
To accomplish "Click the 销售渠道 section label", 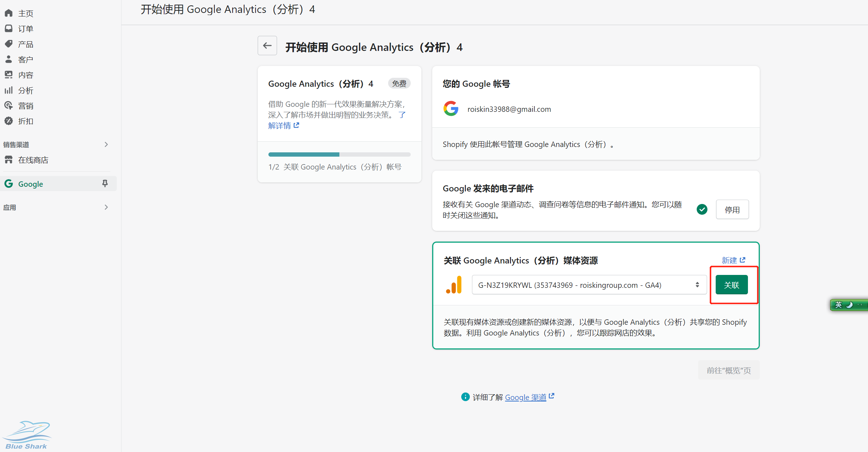I will tap(16, 144).
